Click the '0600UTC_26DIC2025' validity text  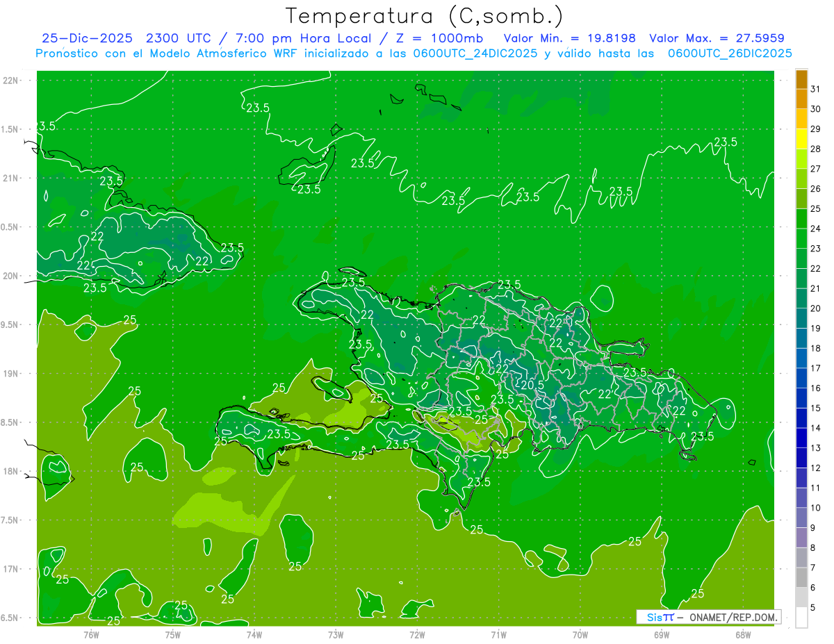(730, 53)
